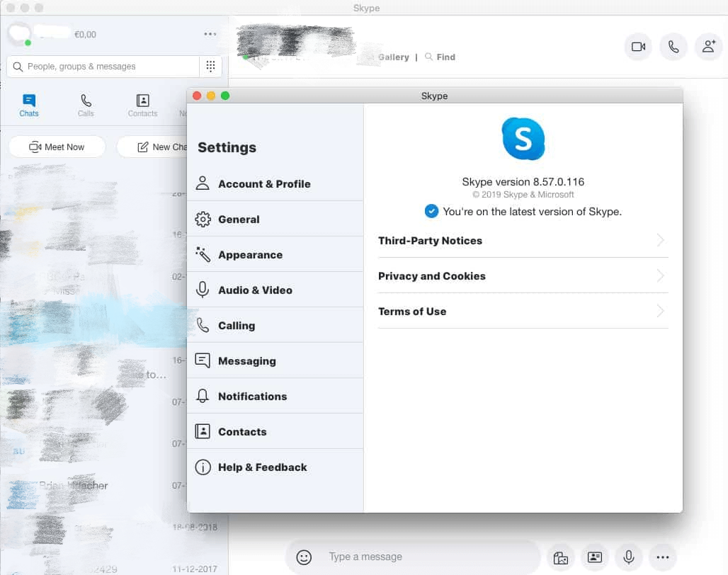The width and height of the screenshot is (728, 575).
Task: Maximize the Skype Settings window
Action: [225, 96]
